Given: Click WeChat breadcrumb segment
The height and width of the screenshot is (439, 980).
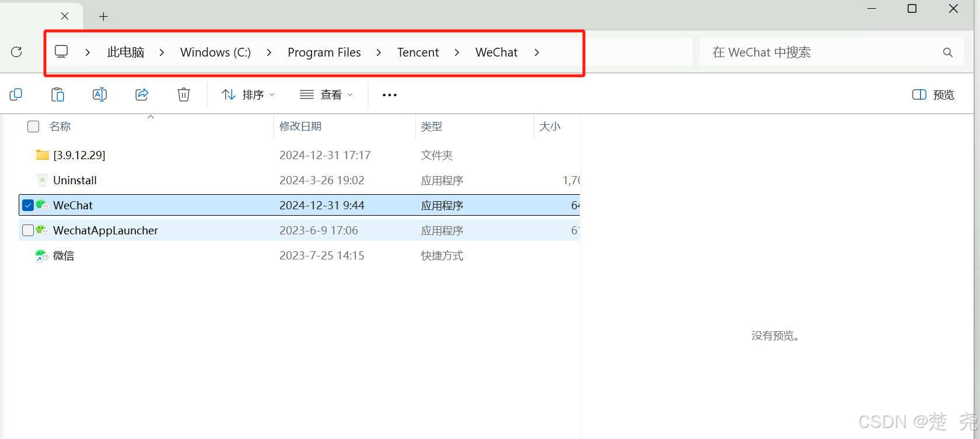Looking at the screenshot, I should click(496, 52).
